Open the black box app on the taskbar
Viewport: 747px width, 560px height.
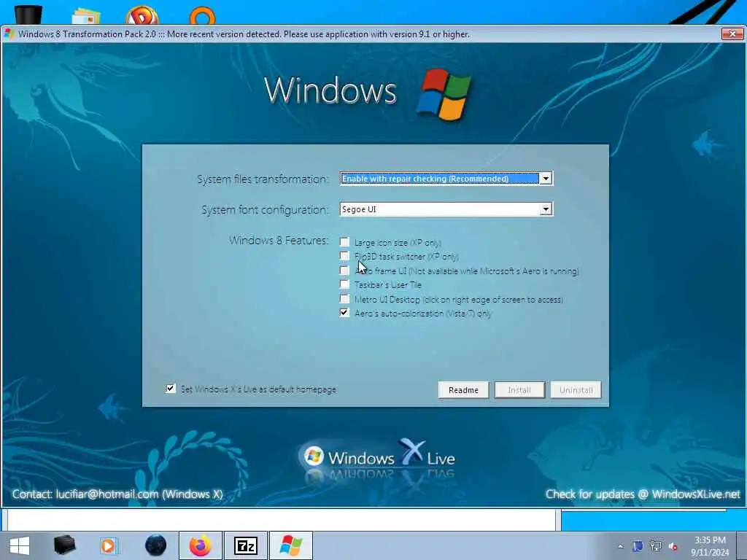(x=64, y=545)
